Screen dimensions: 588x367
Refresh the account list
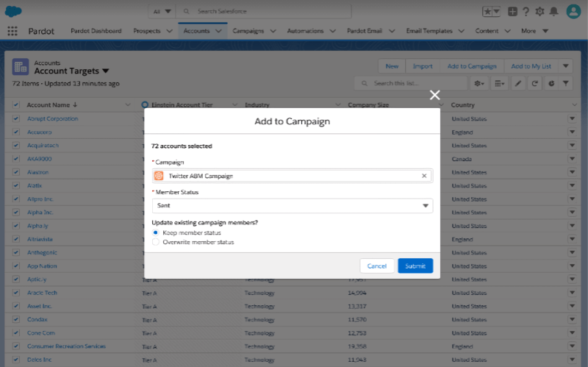535,83
